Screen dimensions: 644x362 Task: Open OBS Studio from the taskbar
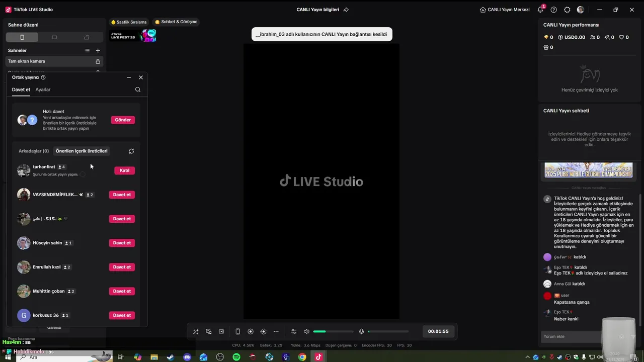[220, 357]
